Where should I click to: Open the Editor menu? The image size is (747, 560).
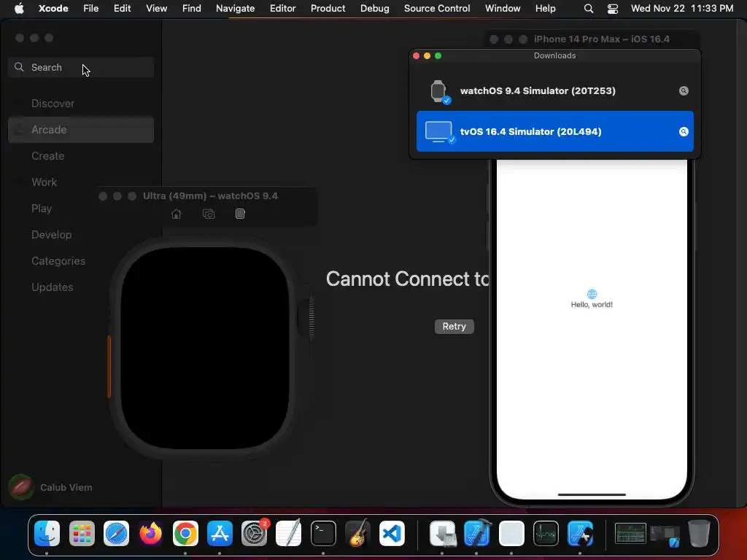click(282, 8)
